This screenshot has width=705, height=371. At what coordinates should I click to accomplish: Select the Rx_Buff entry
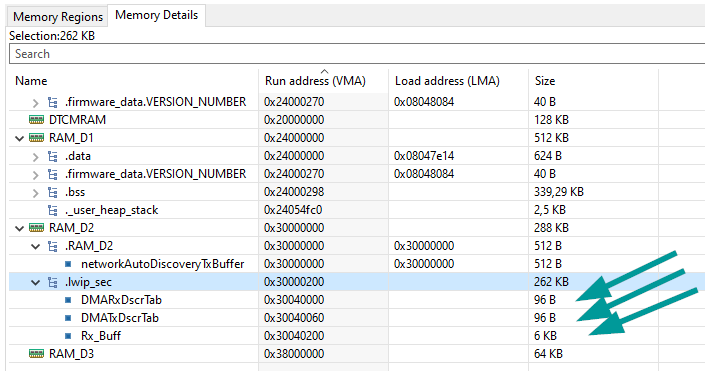101,336
